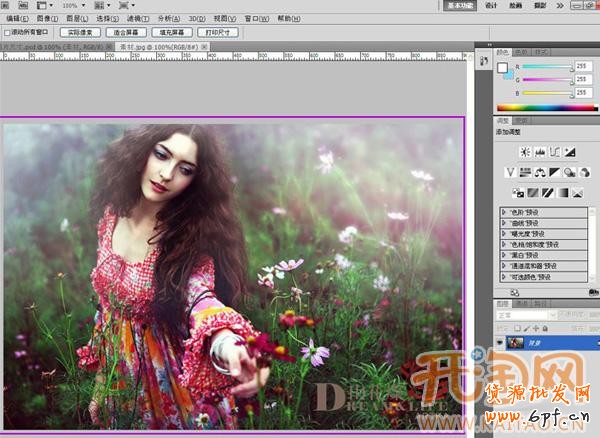600x438 pixels.
Task: Switch to the 色板 panel tab
Action: point(522,51)
